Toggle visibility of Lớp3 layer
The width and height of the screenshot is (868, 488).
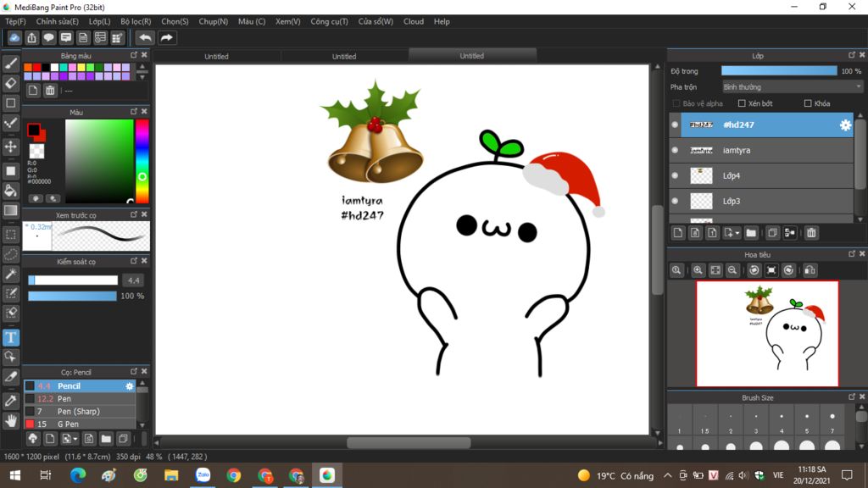coord(675,201)
